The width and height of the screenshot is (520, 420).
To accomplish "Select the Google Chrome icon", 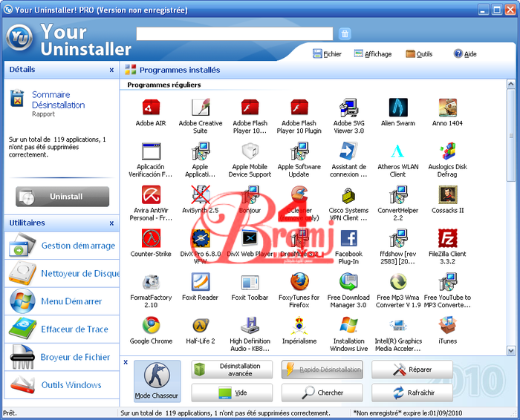I will coord(151,326).
